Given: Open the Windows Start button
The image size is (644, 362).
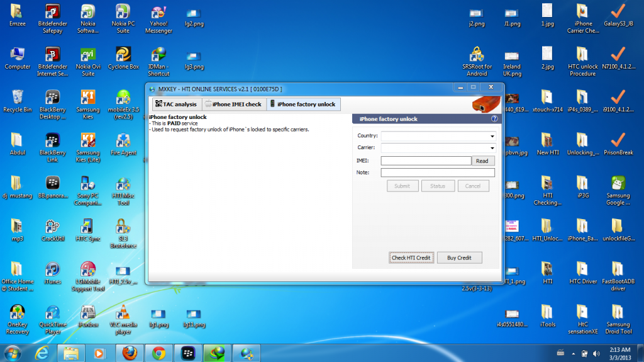Looking at the screenshot, I should coord(13,353).
